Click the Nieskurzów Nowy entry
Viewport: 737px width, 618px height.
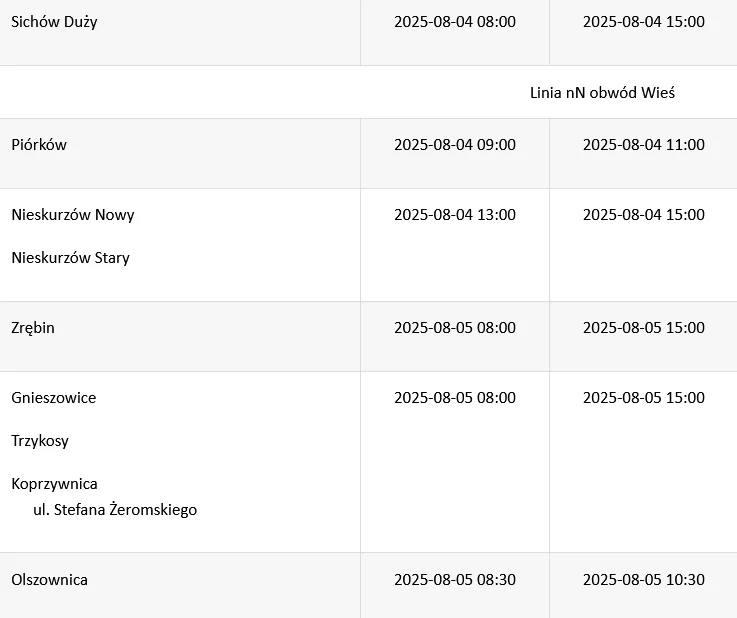(x=73, y=215)
